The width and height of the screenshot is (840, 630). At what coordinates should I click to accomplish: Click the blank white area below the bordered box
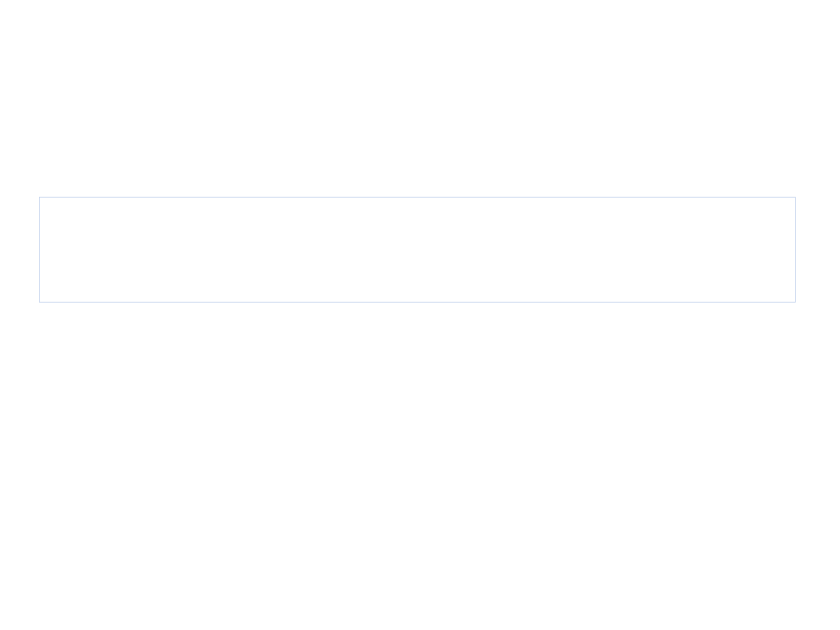click(x=417, y=467)
